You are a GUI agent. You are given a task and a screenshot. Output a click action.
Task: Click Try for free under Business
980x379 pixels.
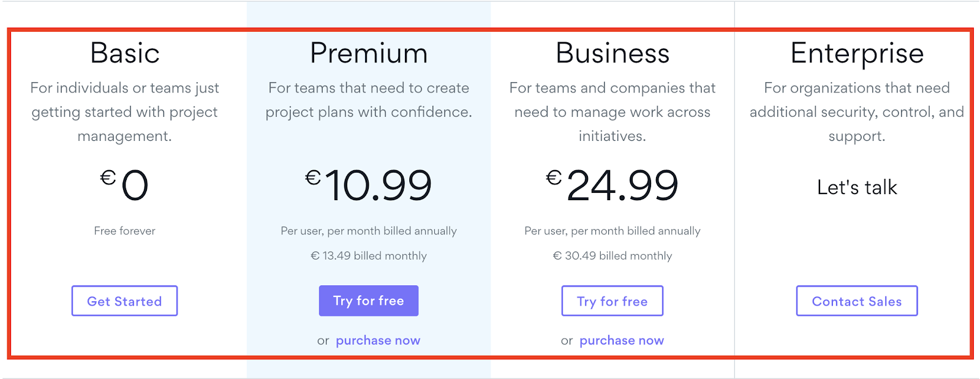(612, 301)
